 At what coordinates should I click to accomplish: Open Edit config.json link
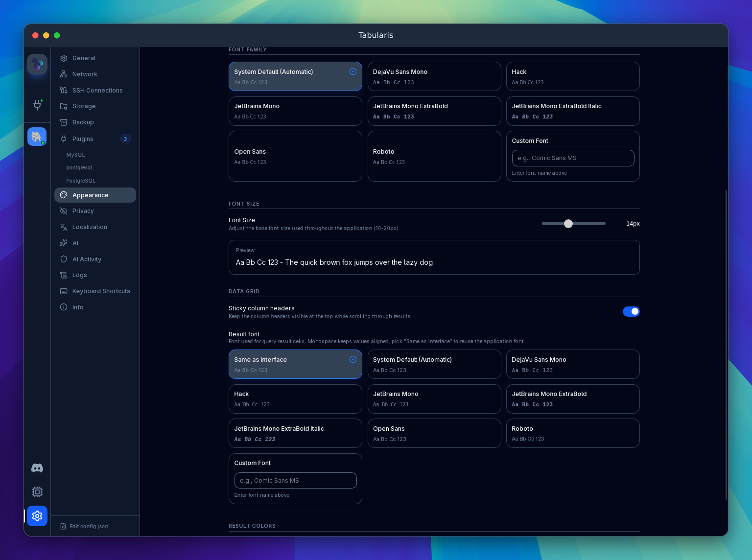point(84,526)
